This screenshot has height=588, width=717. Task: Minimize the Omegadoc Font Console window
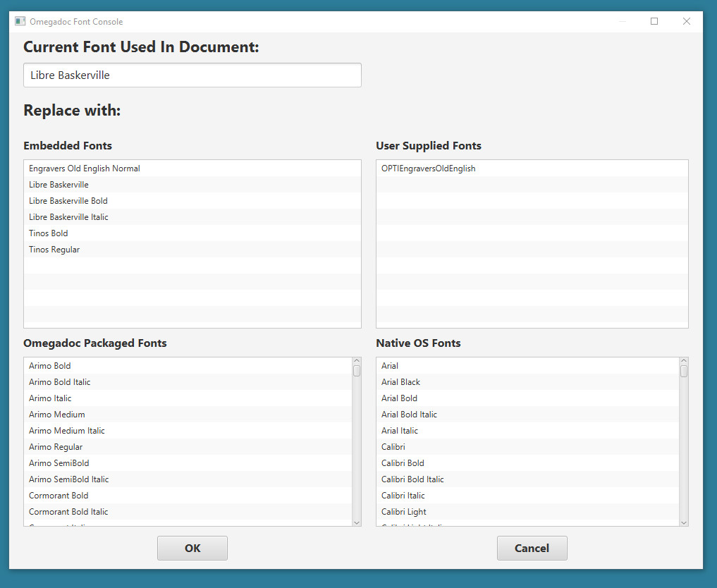pos(623,21)
